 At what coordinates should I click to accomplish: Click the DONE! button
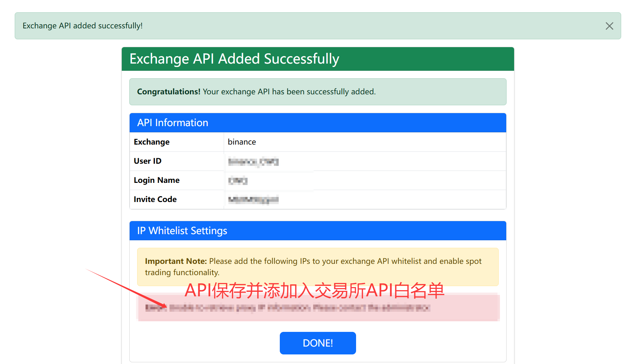(x=317, y=343)
